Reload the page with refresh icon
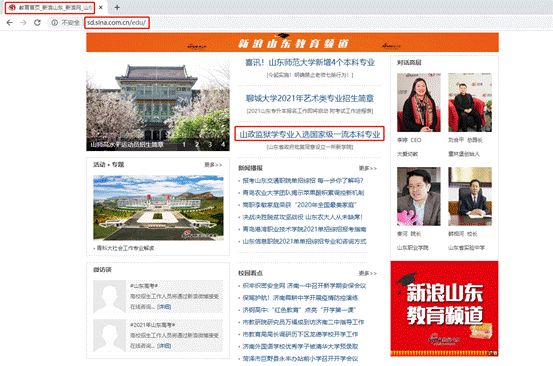 (x=37, y=23)
